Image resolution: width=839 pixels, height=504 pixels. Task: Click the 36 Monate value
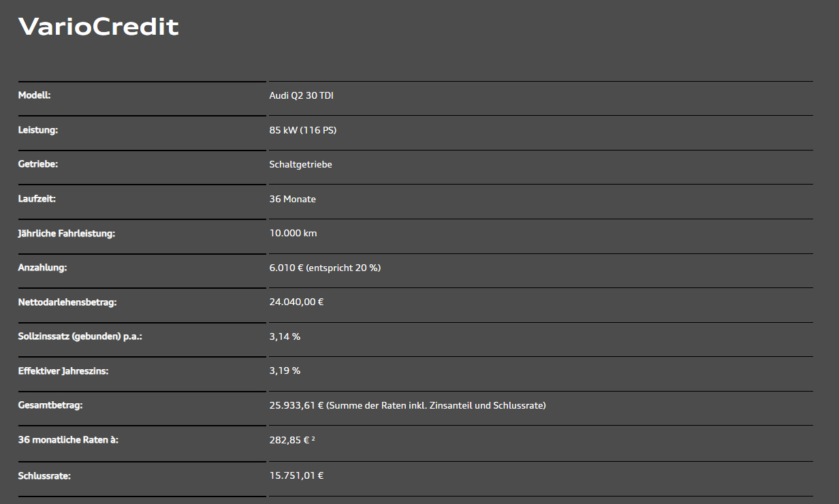(293, 199)
